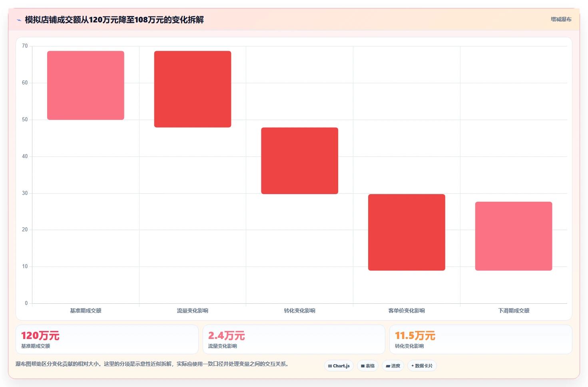Click the y-axis tick label 30

click(25, 193)
